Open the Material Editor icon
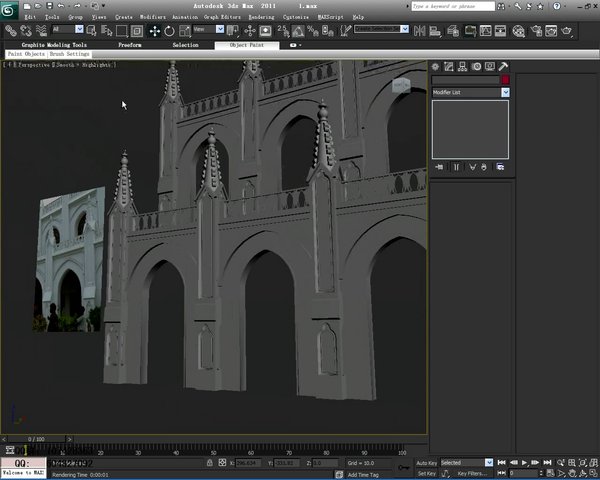The height and width of the screenshot is (480, 600). coord(518,31)
